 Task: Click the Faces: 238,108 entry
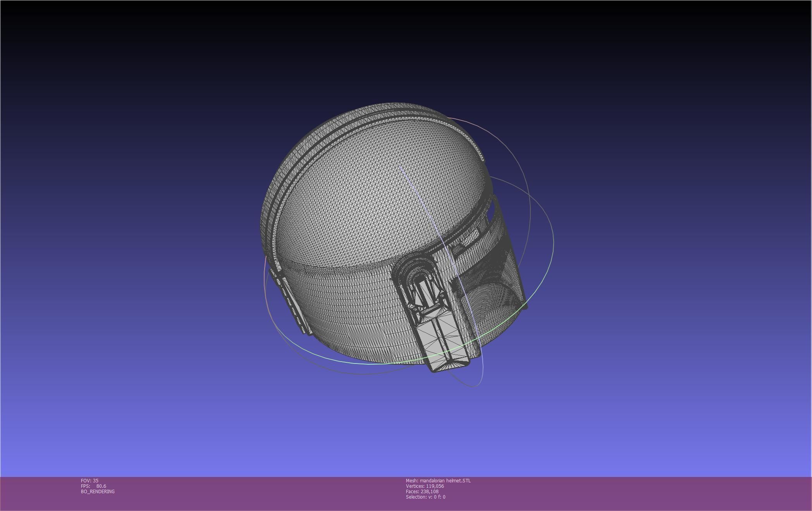[422, 491]
